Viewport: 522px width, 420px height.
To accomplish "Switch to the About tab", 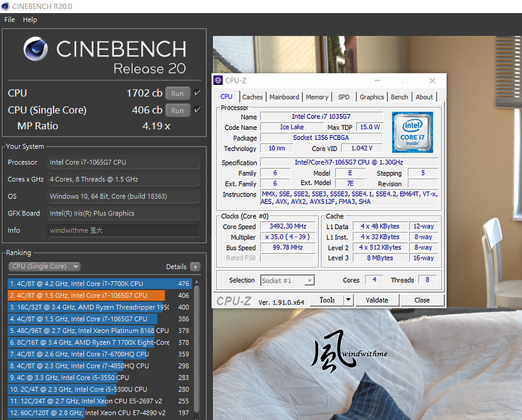I will pos(424,97).
